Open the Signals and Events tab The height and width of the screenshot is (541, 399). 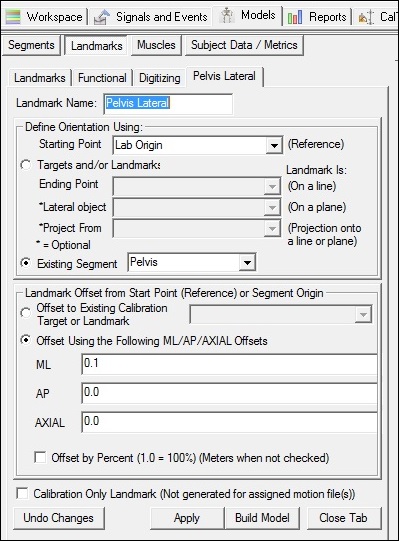[150, 17]
